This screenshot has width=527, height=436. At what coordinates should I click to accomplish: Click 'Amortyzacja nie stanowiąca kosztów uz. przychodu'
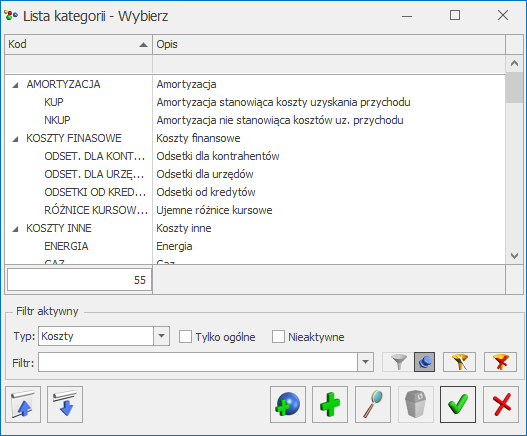(x=280, y=120)
